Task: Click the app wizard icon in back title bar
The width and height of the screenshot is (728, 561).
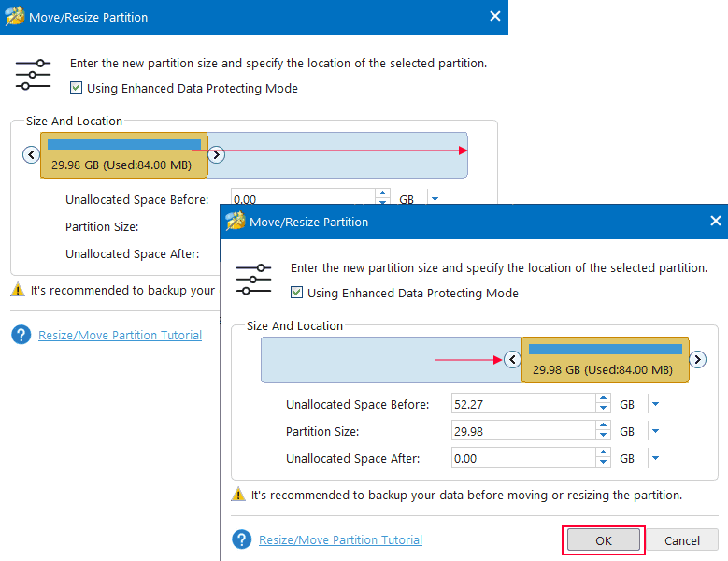Action: pos(15,16)
